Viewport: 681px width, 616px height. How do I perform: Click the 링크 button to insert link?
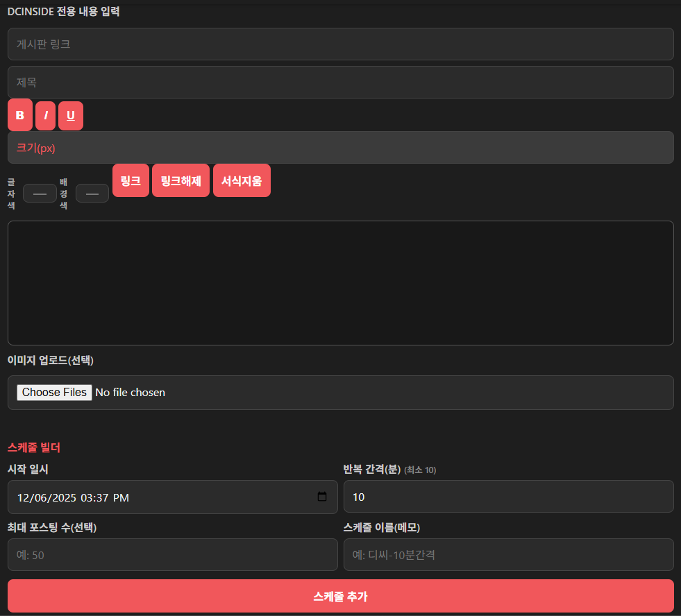point(131,181)
